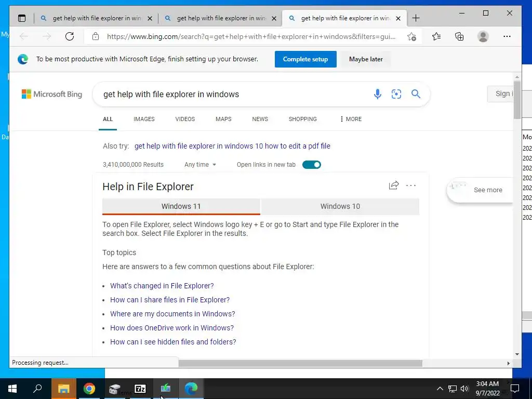
Task: Open taskbar search magnifier
Action: (37, 389)
